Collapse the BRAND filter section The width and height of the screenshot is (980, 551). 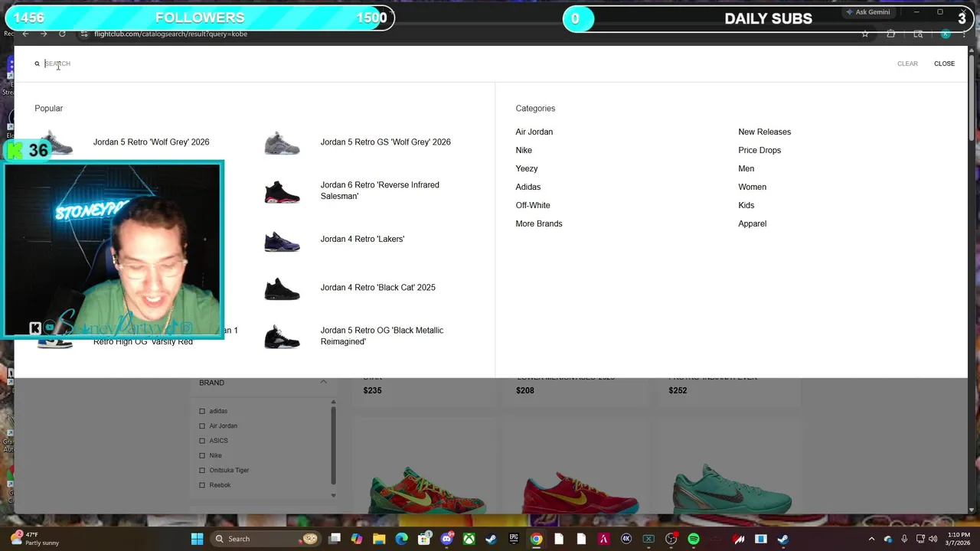click(x=323, y=382)
